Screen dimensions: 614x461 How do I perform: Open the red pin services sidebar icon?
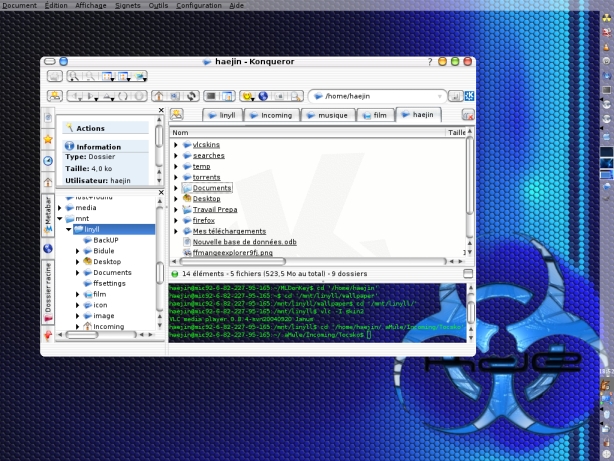pos(48,336)
